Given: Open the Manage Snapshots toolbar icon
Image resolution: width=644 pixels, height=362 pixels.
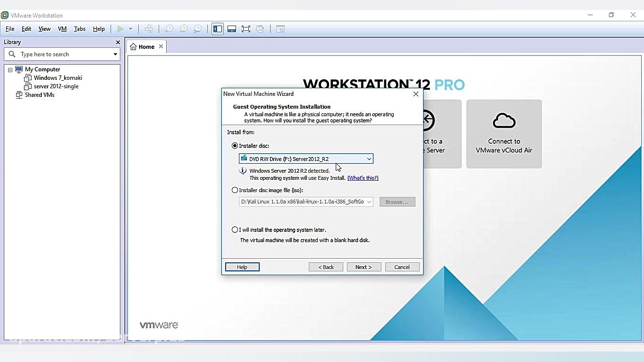Looking at the screenshot, I should [198, 29].
